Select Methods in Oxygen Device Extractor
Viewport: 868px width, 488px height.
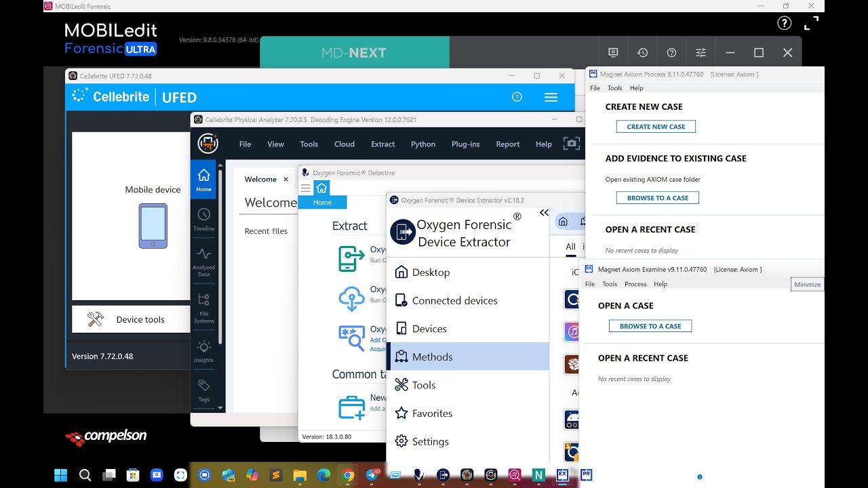coord(467,357)
